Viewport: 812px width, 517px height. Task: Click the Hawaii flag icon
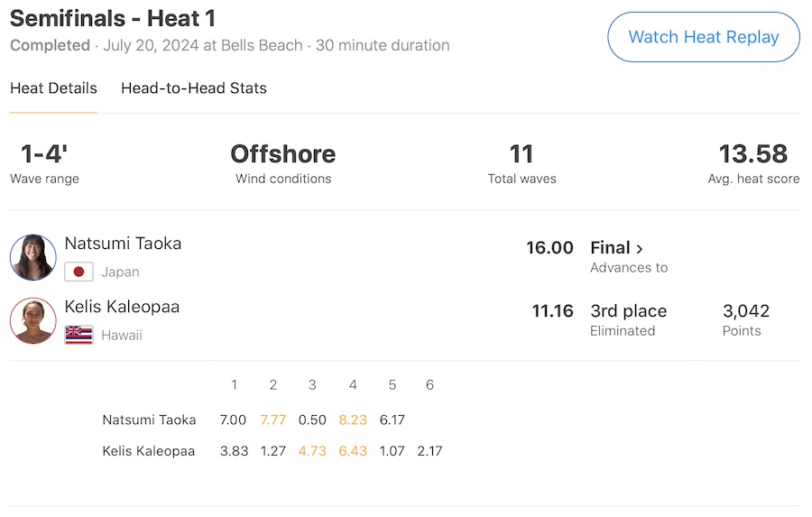click(x=78, y=335)
